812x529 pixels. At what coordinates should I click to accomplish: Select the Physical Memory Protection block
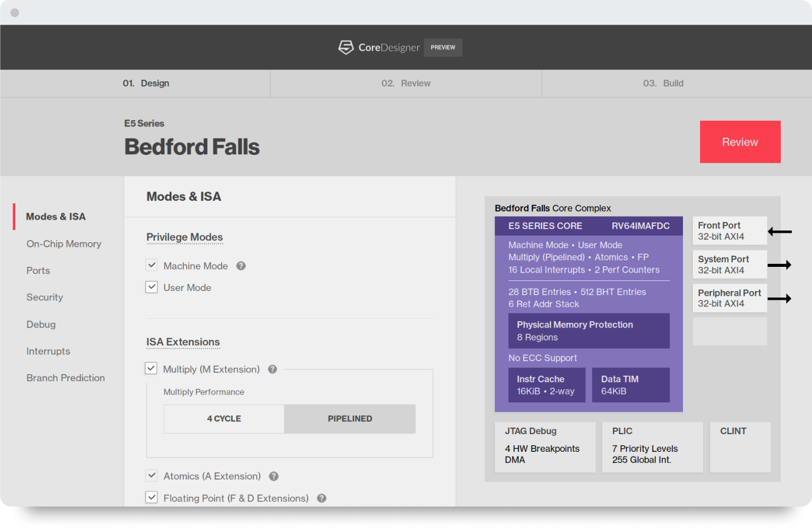tap(589, 331)
